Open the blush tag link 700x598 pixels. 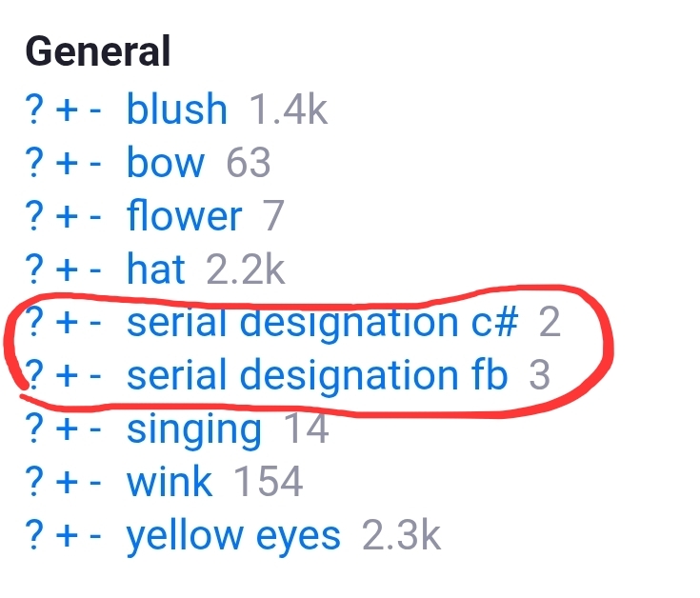[x=177, y=110]
